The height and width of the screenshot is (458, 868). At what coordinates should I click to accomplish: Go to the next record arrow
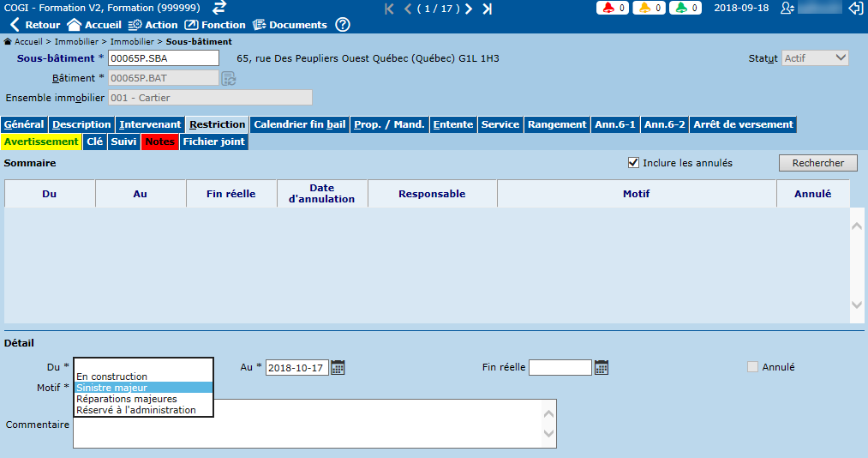point(469,9)
